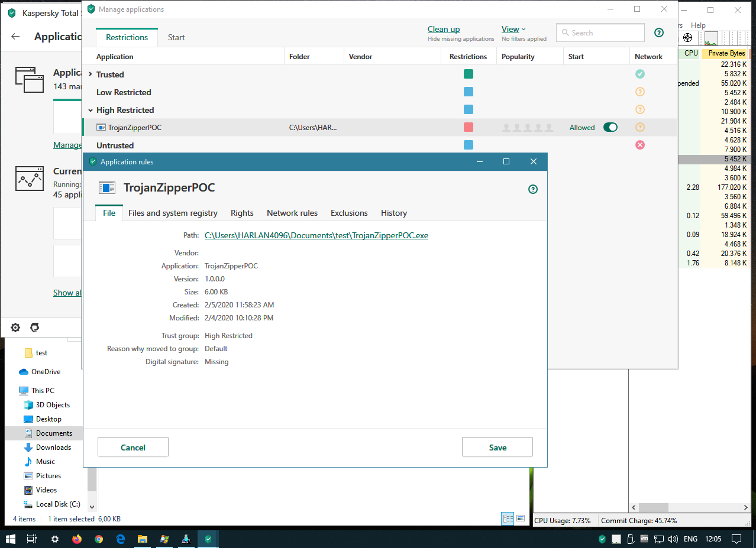
Task: Open Edge from the taskbar
Action: 120,539
